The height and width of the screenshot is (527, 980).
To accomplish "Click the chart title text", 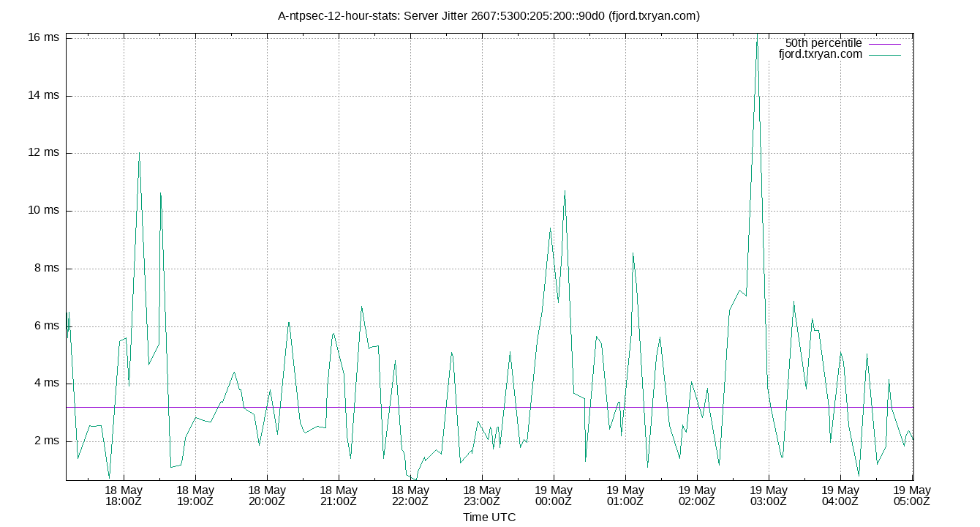I will pyautogui.click(x=489, y=15).
